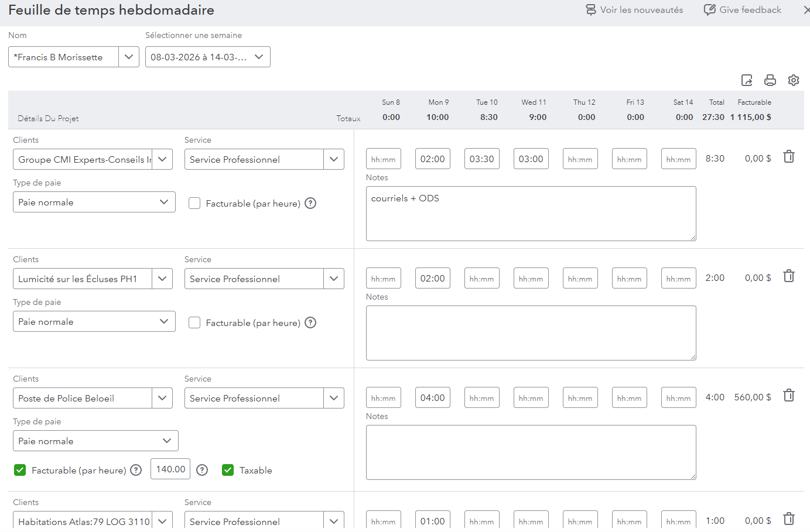Open Service dropdown for Poste de Police row
810x532 pixels.
(x=333, y=398)
